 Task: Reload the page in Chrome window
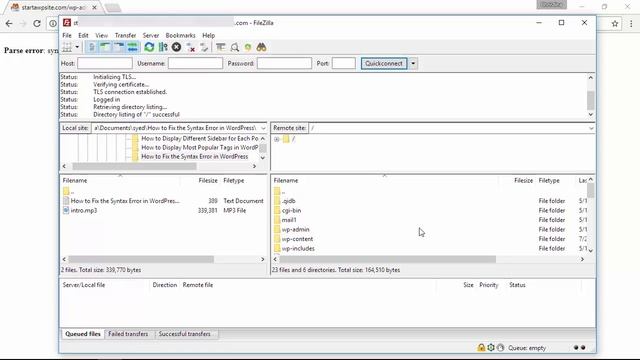pyautogui.click(x=37, y=24)
